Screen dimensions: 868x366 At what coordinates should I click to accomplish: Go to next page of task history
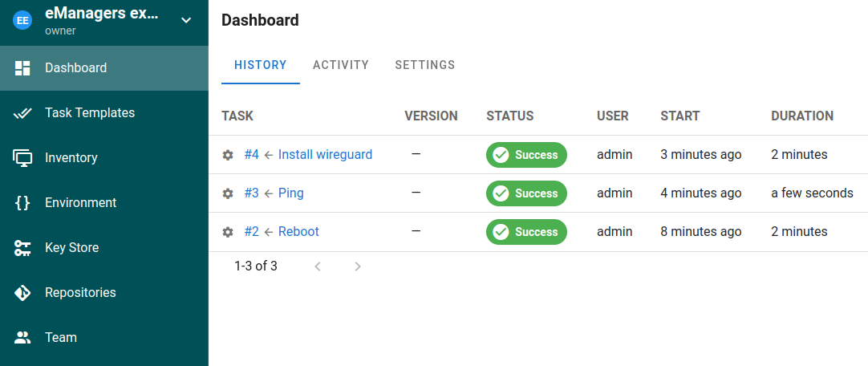[358, 266]
